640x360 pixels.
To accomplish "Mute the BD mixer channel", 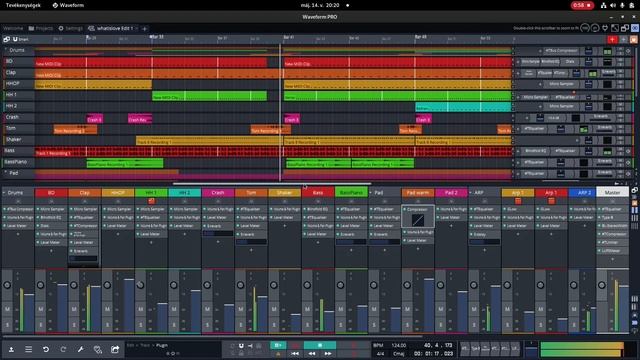I will point(40,309).
